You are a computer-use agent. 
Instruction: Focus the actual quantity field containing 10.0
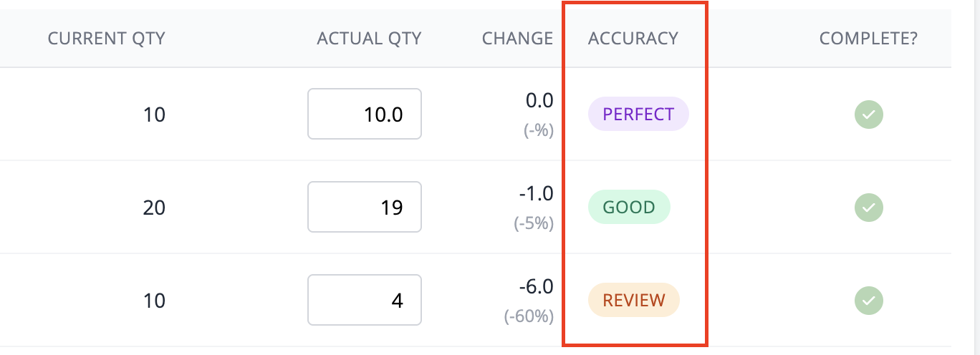pos(365,114)
